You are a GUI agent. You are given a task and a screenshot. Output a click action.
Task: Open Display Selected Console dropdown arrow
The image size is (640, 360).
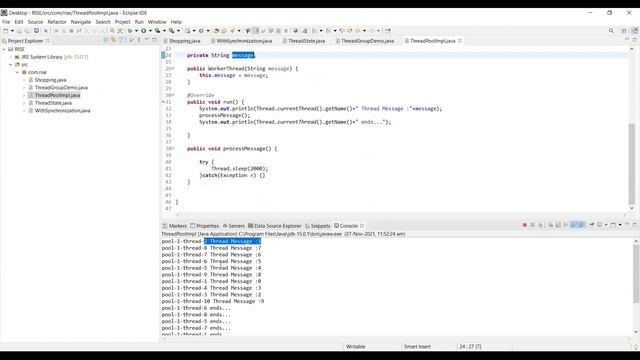pos(606,225)
